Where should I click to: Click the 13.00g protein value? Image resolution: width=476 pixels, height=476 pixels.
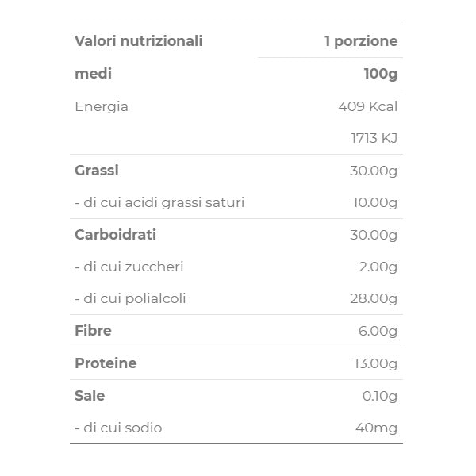374,363
